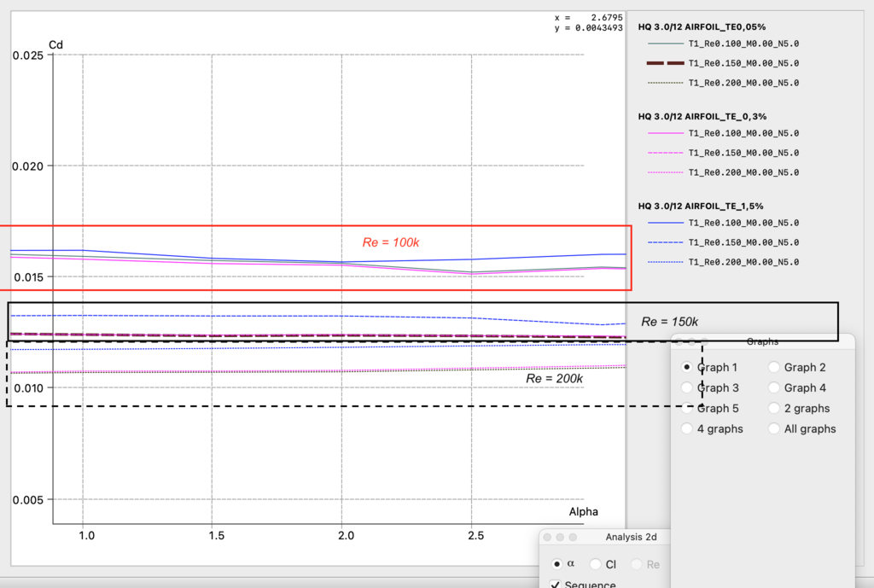Select T1_Re0.150 legend entry under AIRFOIL_TE_0,3%

coord(743,153)
